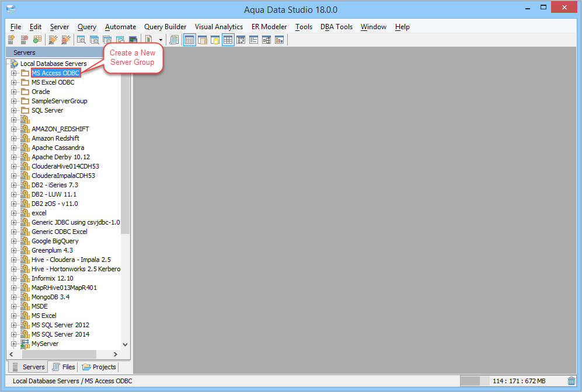Toggle the yellow database cylinder window icon

point(215,40)
